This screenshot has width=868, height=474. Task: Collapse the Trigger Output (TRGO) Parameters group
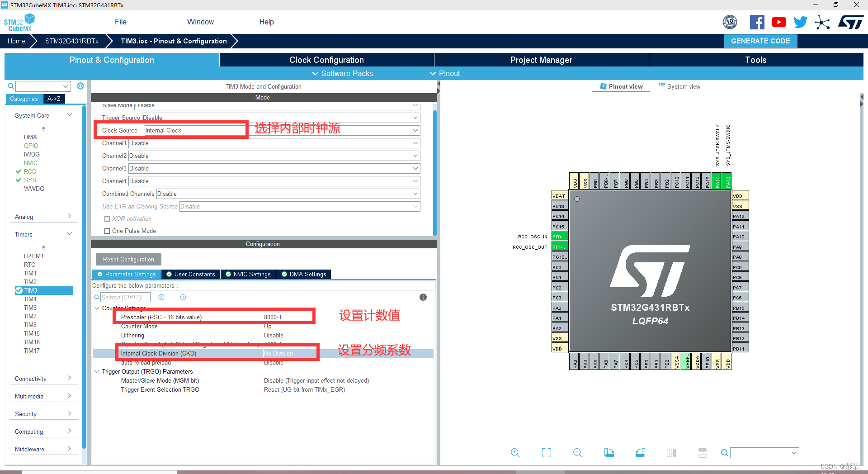click(x=97, y=372)
